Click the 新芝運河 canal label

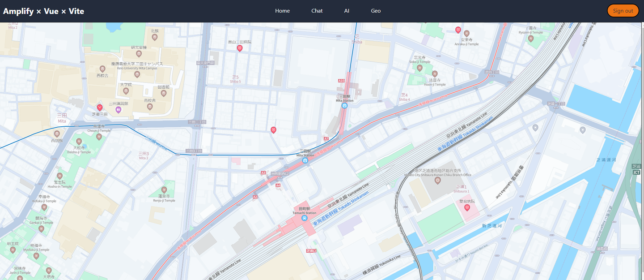[x=492, y=226]
